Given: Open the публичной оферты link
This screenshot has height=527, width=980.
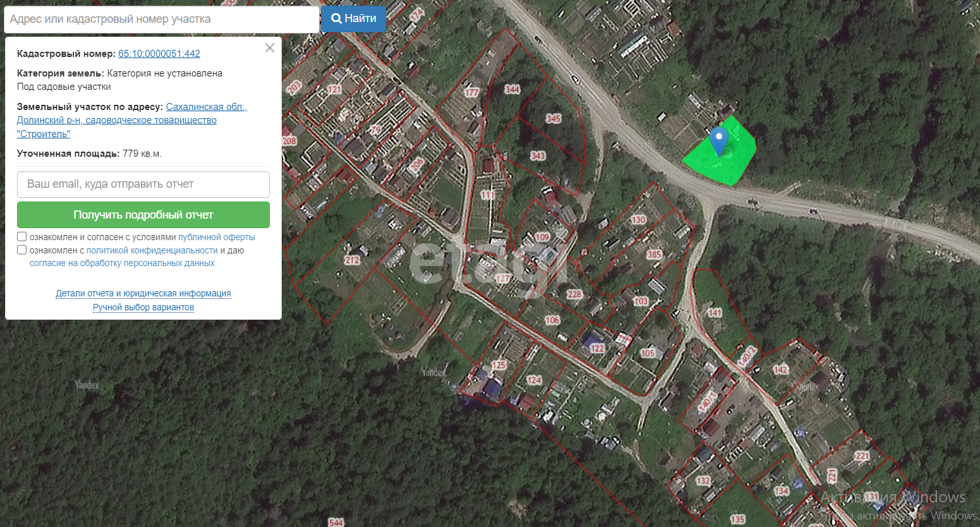Looking at the screenshot, I should tap(216, 237).
